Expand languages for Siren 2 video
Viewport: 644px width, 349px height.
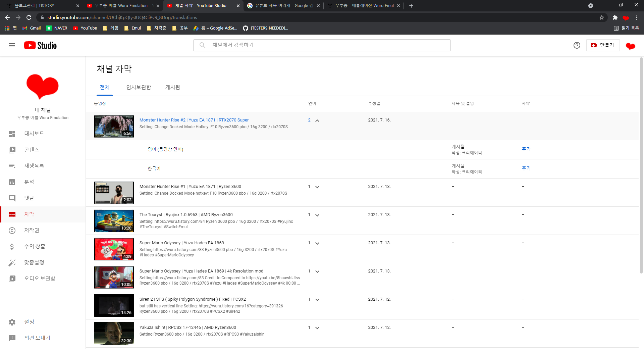(317, 300)
